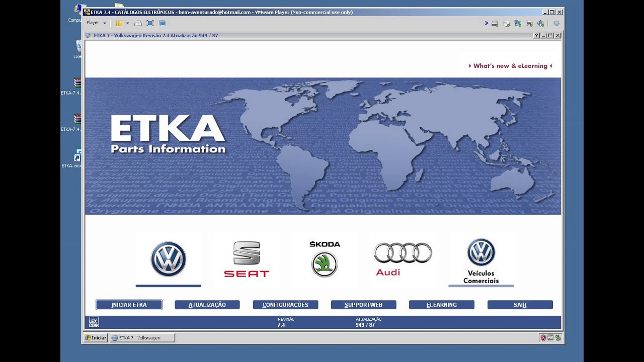Screen dimensions: 644x362
Task: Select the Volkswagen passenger cars logo
Action: (x=169, y=259)
